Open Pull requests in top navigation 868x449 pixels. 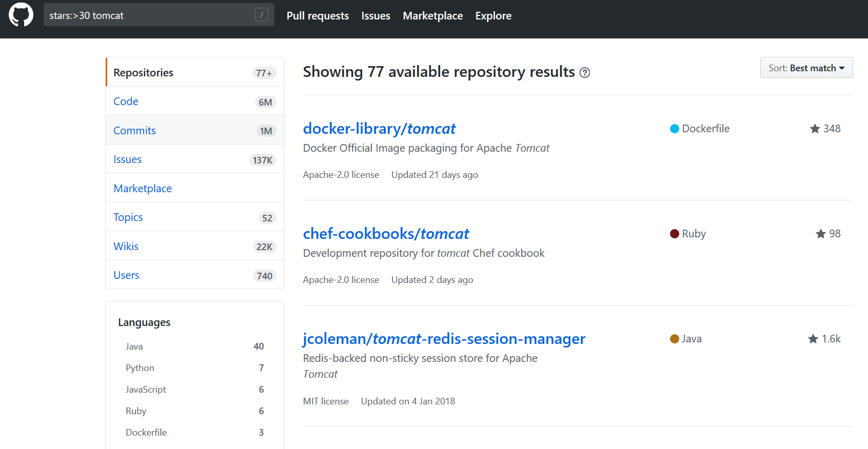click(318, 16)
